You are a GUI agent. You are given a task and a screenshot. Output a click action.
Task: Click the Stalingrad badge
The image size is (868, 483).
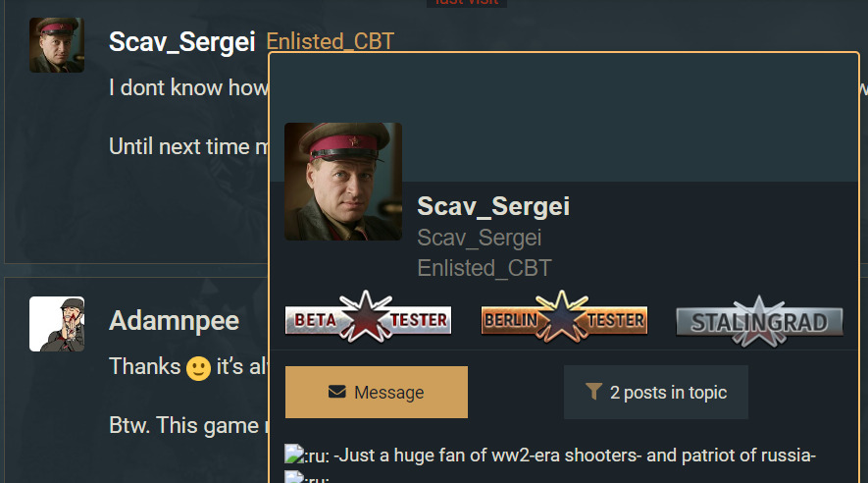(759, 321)
